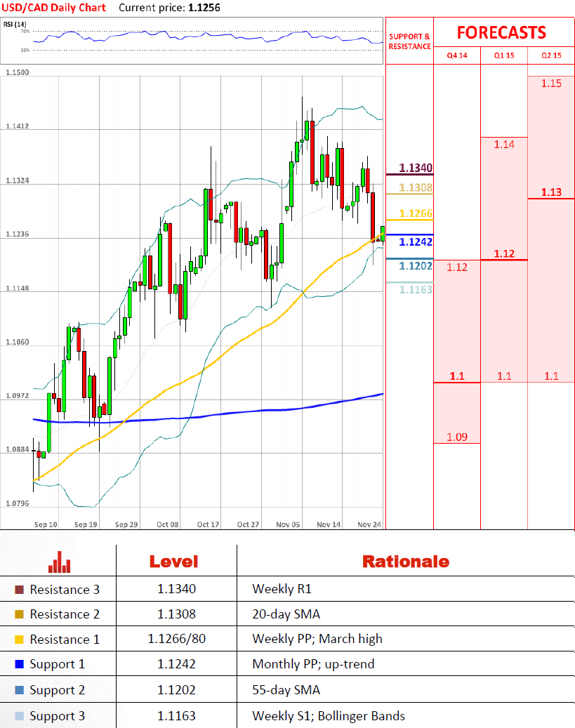Click the Resistance 1 yellow color swatch
This screenshot has width=575, height=728.
19,640
